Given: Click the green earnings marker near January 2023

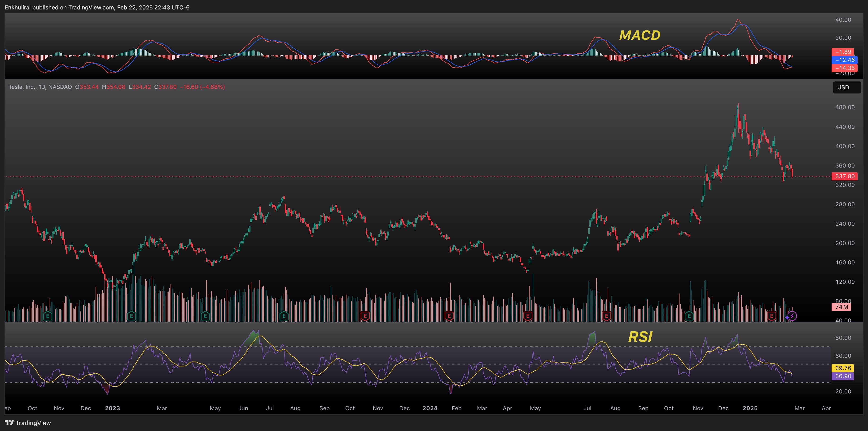Looking at the screenshot, I should [132, 316].
